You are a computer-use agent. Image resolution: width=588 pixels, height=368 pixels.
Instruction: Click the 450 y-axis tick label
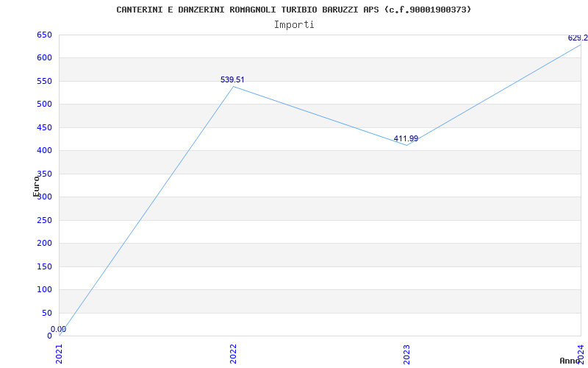tap(44, 127)
